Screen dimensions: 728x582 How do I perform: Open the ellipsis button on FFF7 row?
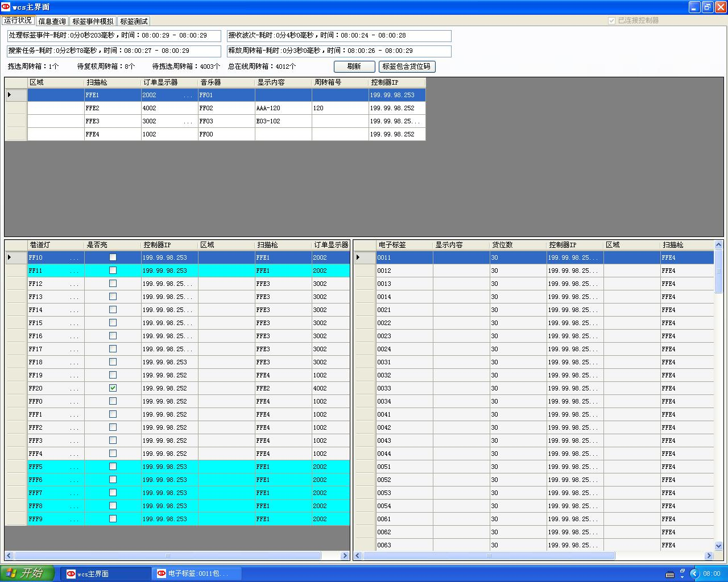[x=75, y=493]
